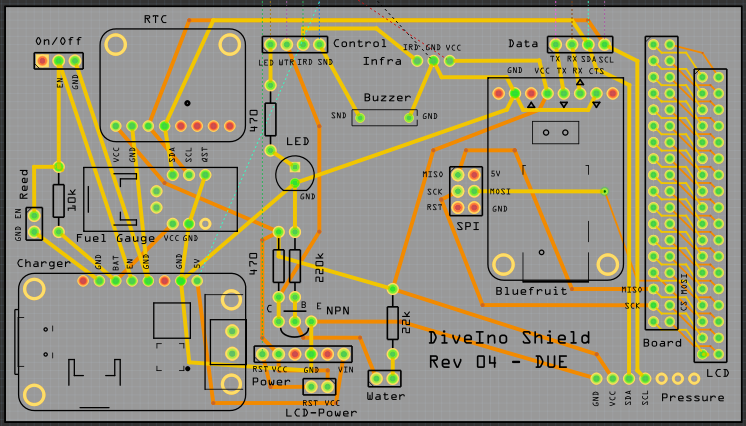Click the Pressure SCL pad
Image resolution: width=746 pixels, height=426 pixels.
click(645, 379)
